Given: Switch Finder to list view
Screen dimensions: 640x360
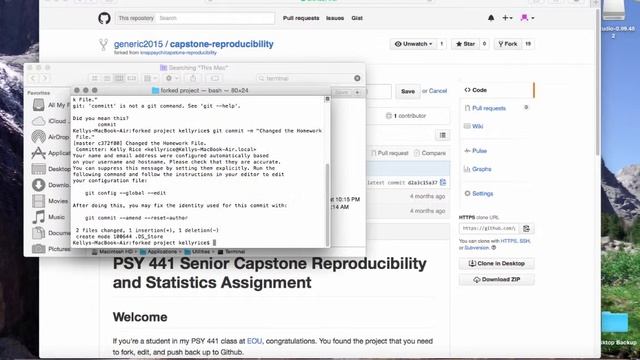Looking at the screenshot, I should (107, 78).
